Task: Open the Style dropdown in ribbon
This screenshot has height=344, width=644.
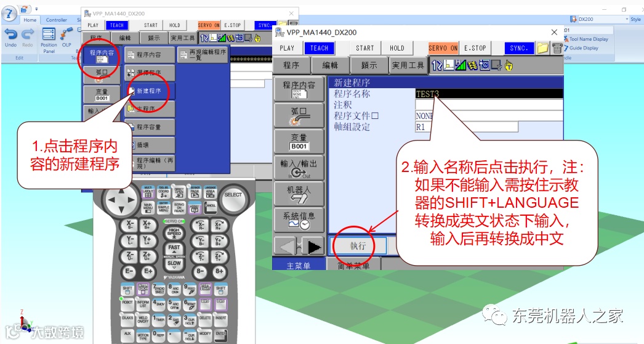Action: [x=635, y=19]
